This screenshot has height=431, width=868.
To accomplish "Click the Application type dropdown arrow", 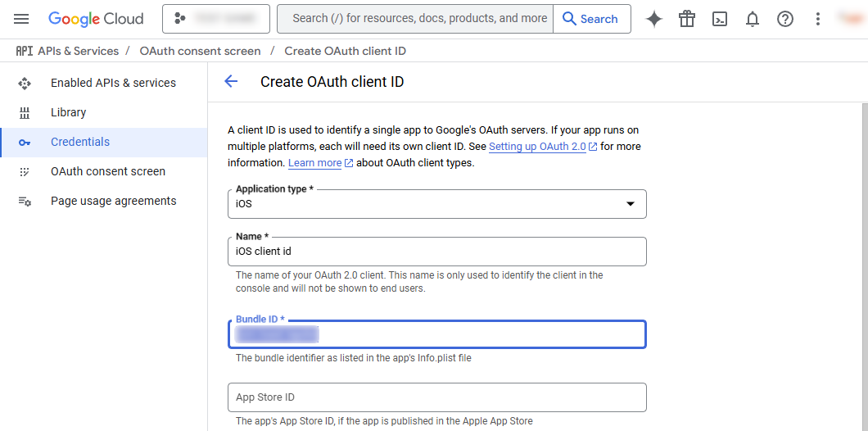I will [630, 204].
